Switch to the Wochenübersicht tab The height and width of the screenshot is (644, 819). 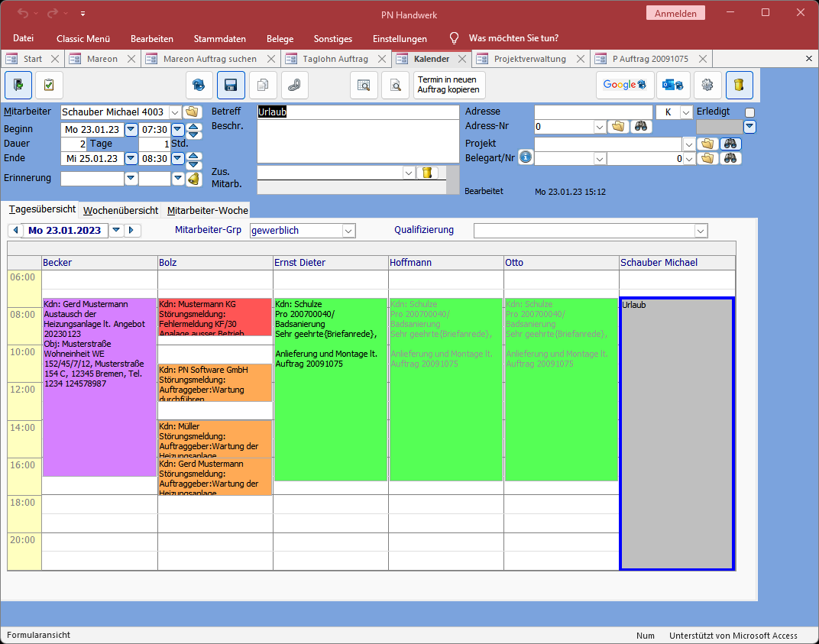(121, 210)
